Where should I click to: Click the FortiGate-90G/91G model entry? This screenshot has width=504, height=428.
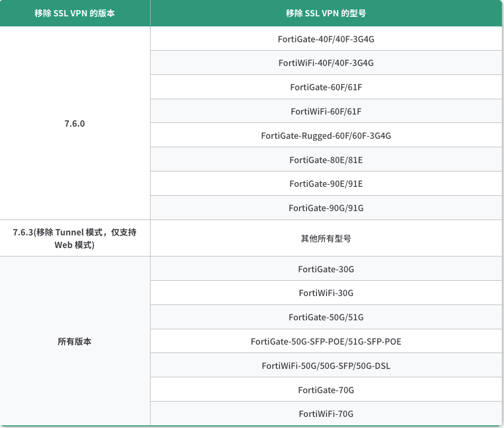click(x=326, y=208)
